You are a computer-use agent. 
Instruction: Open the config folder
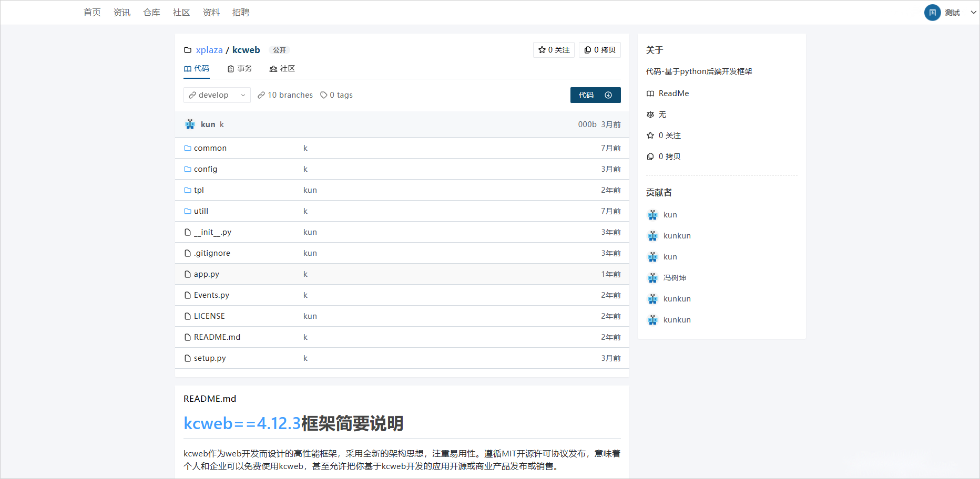coord(205,169)
